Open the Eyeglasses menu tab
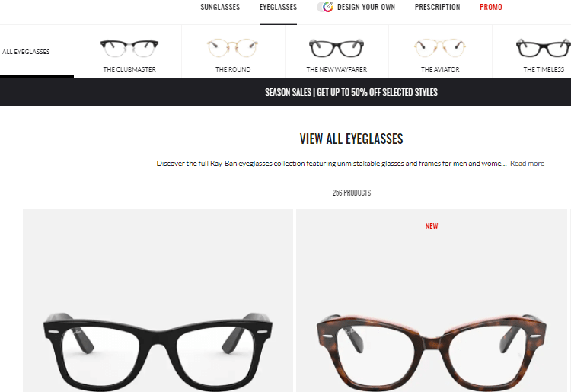 [x=278, y=7]
